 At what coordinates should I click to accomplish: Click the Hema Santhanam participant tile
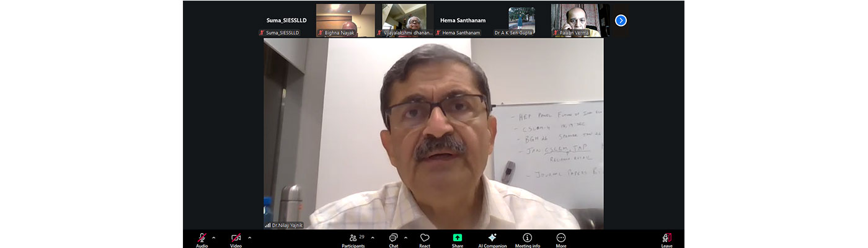[x=463, y=20]
